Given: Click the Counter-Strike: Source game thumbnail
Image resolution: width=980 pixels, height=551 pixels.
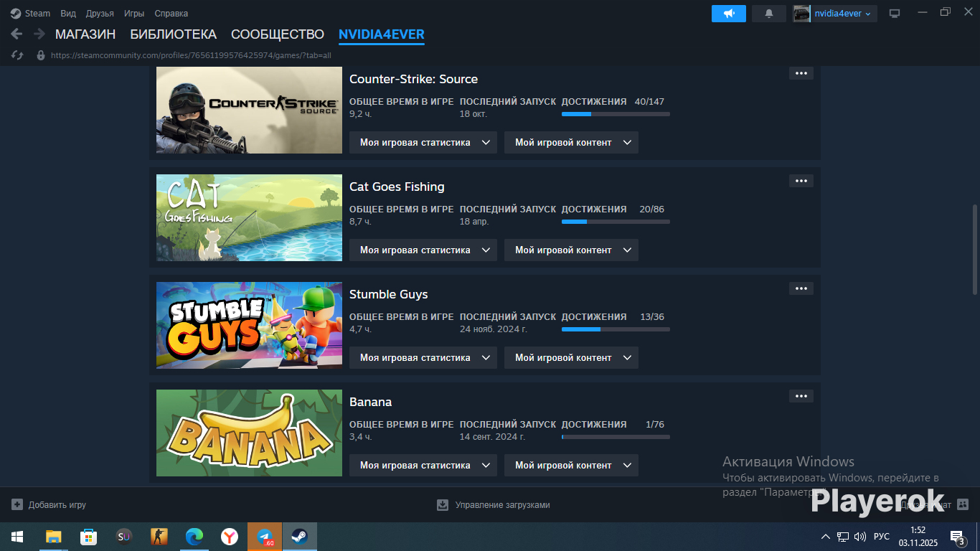Looking at the screenshot, I should pyautogui.click(x=249, y=110).
